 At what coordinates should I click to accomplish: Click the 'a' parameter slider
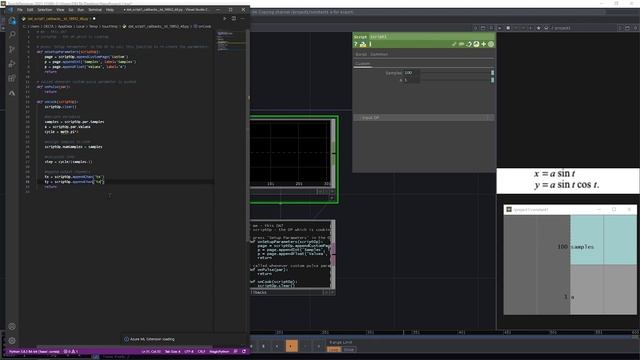click(x=457, y=80)
